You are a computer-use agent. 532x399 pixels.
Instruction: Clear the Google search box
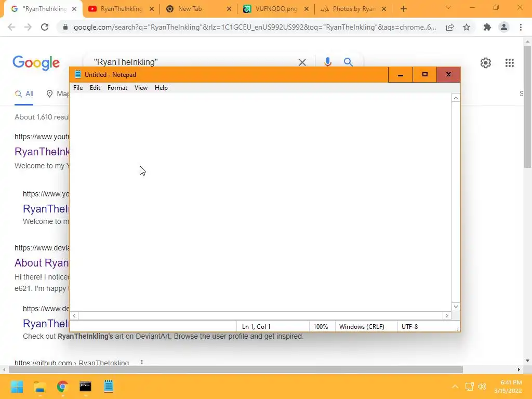[302, 62]
